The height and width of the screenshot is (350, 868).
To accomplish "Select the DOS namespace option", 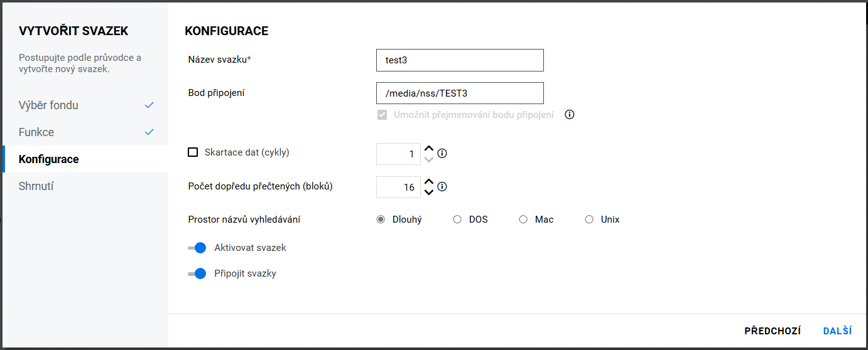I will (457, 220).
